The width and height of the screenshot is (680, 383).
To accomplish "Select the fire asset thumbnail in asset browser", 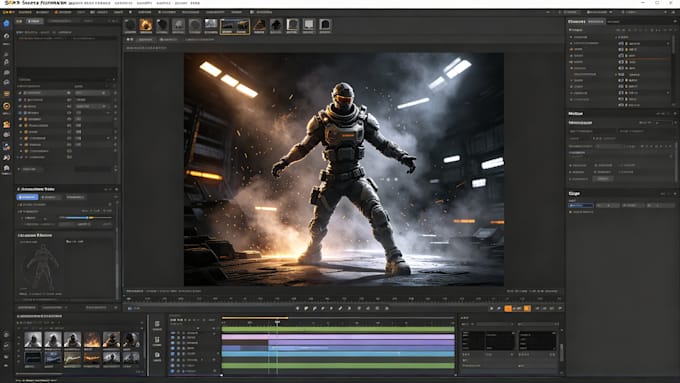I will pyautogui.click(x=92, y=340).
